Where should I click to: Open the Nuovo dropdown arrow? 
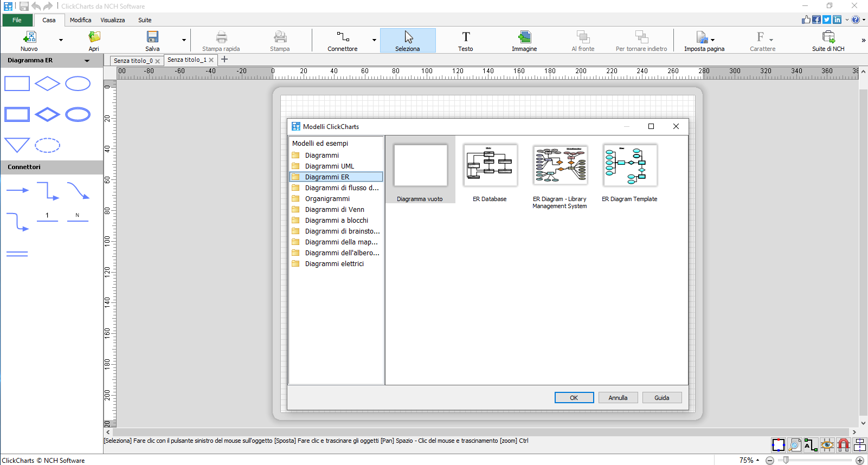(61, 40)
